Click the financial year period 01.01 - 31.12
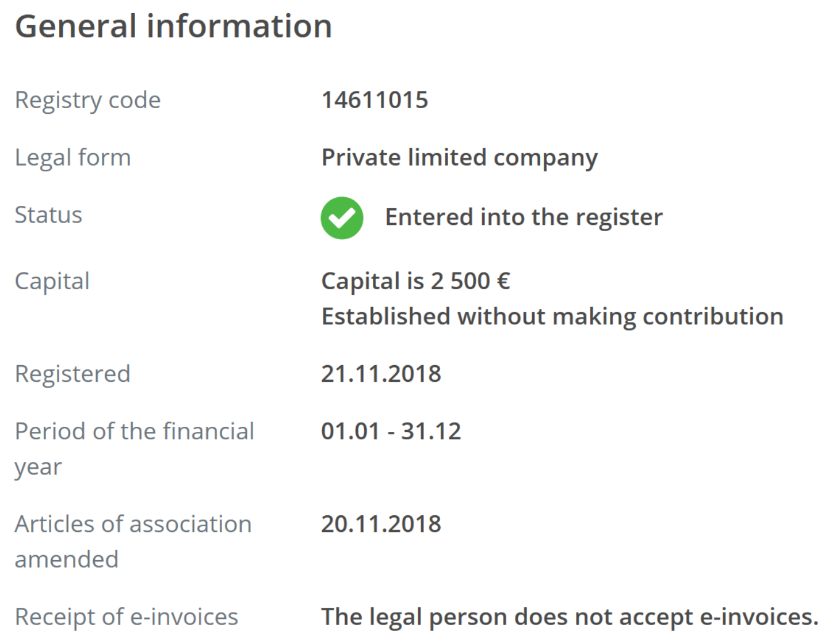The image size is (840, 643). click(391, 431)
